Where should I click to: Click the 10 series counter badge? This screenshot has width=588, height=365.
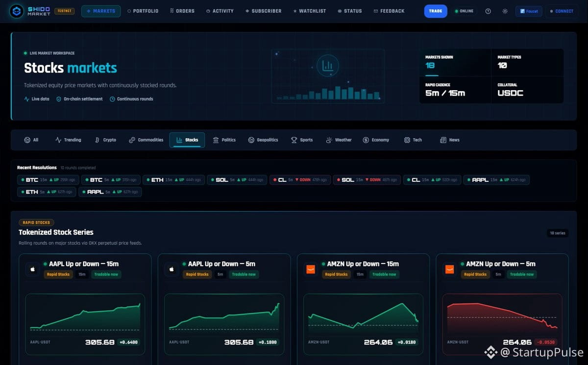pyautogui.click(x=558, y=233)
